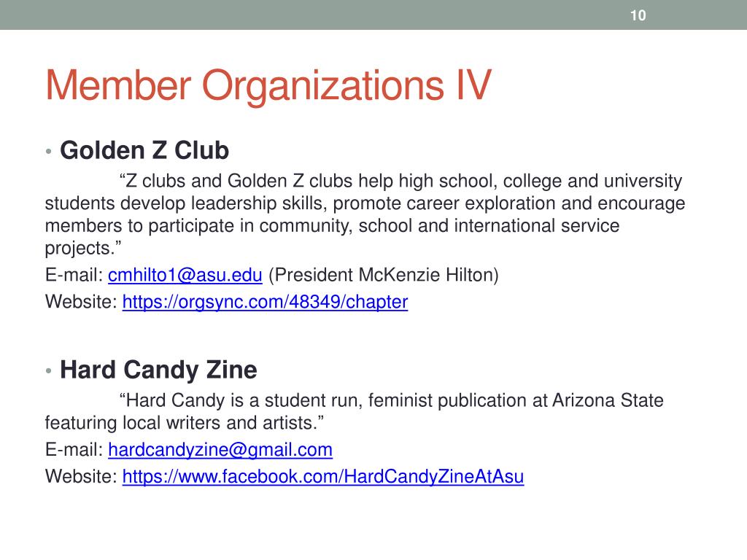Open the facebook.com/HardCandyZineAtAsu link
The image size is (747, 560).
323,477
